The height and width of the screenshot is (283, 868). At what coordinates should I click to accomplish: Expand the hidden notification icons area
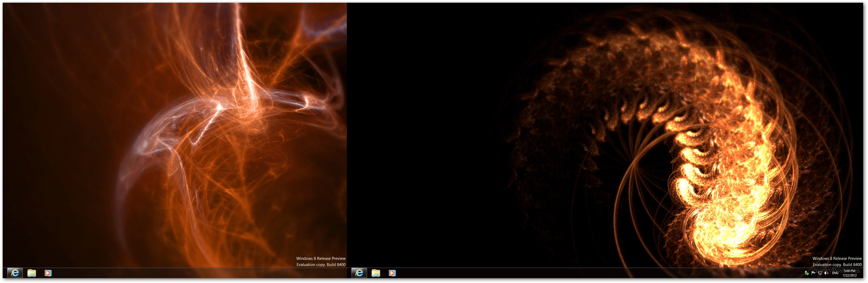click(x=801, y=274)
